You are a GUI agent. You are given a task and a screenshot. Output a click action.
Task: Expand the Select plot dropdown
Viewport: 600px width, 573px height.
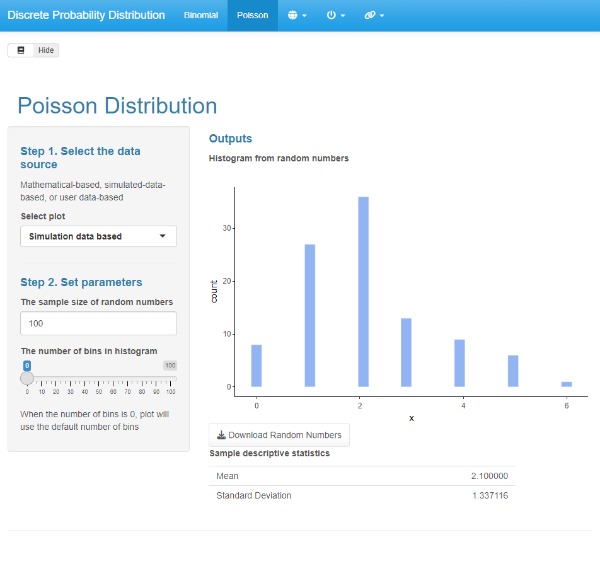coord(98,236)
